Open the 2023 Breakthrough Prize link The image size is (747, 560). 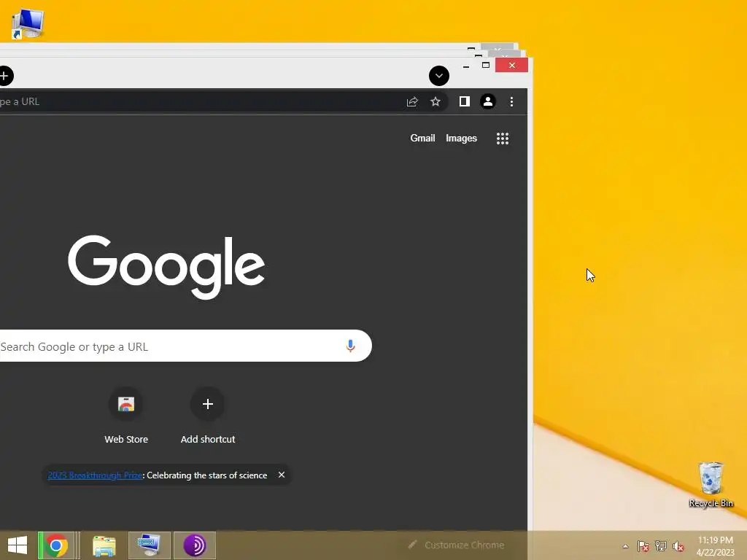[x=95, y=475]
